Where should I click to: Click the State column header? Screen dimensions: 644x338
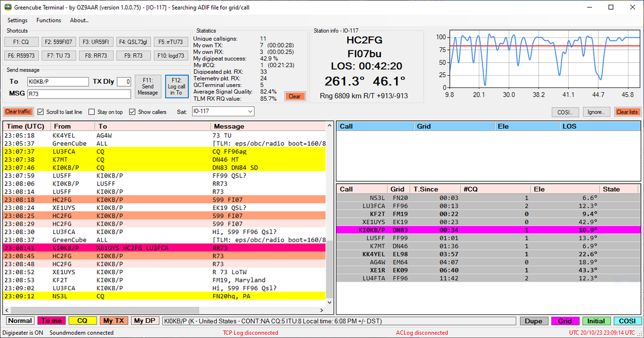(619, 189)
